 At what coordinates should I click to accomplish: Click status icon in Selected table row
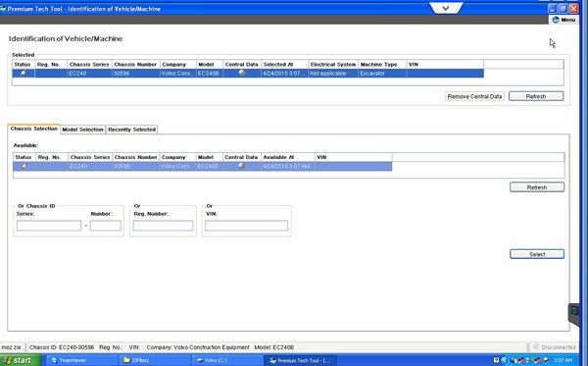pos(23,74)
